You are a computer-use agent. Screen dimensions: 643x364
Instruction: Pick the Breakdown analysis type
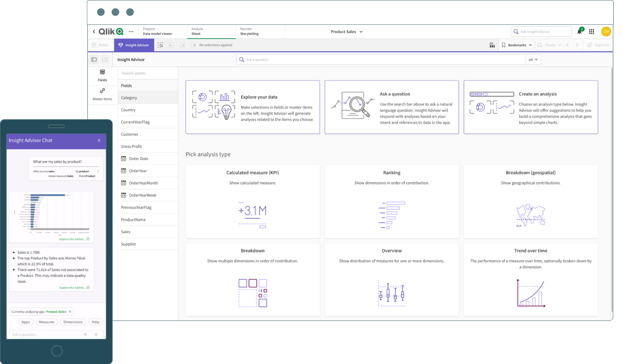(x=253, y=280)
